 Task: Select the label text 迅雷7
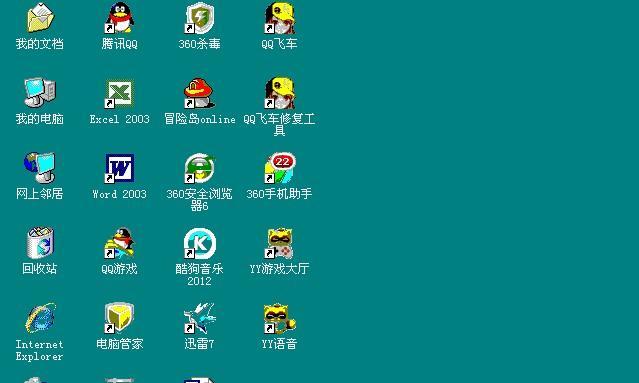point(199,343)
